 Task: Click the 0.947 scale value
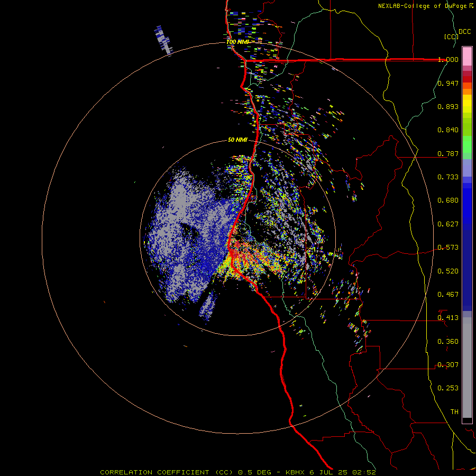[448, 83]
